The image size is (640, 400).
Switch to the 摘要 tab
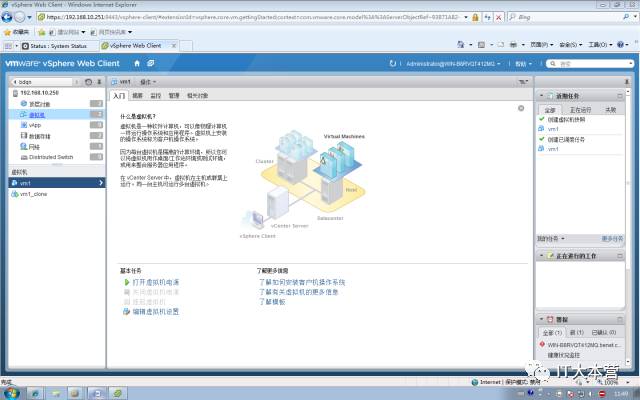138,96
